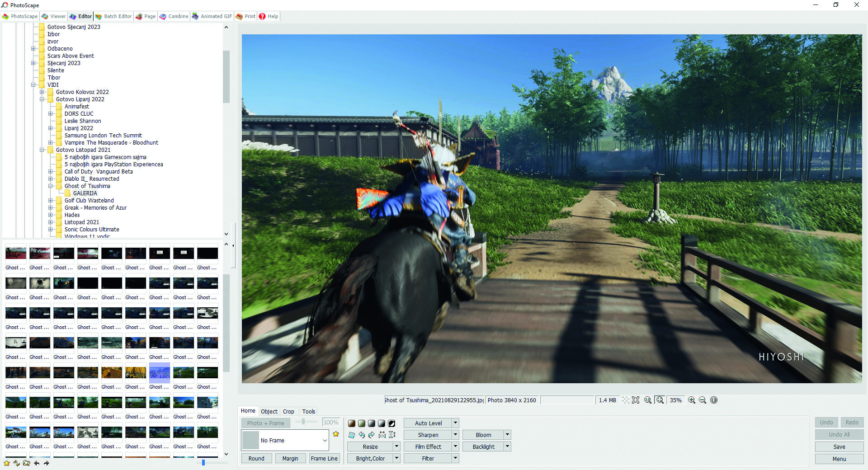Click the arbitrary rotate icon
The width and height of the screenshot is (868, 470).
[352, 435]
